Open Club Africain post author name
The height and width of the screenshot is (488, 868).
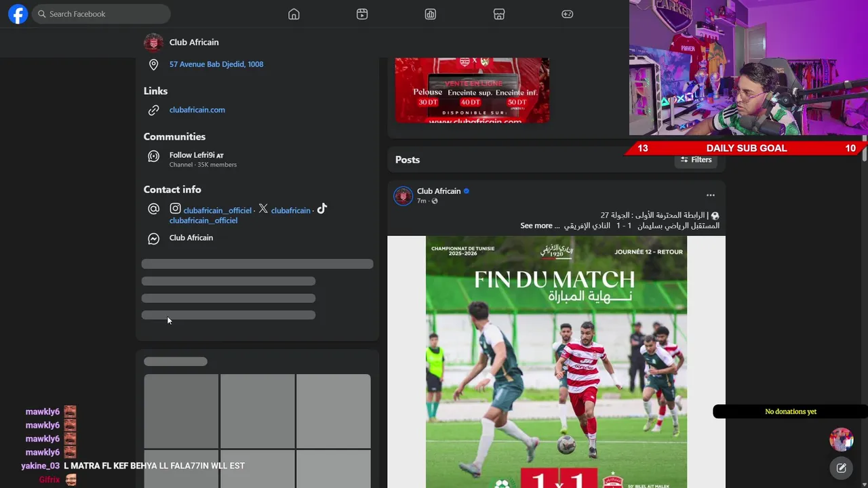click(439, 191)
